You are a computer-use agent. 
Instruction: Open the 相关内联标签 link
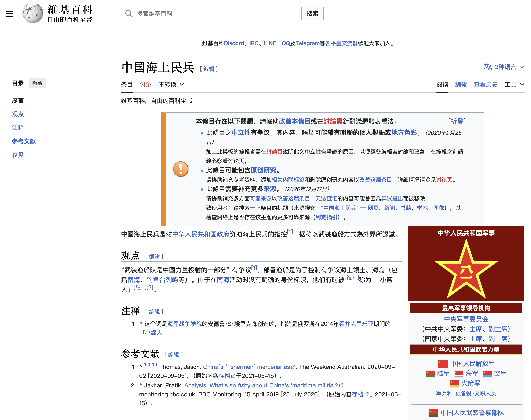point(288,180)
